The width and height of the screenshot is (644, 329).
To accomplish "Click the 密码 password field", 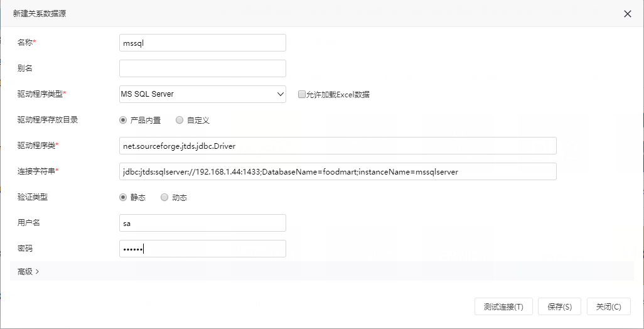I will point(203,249).
